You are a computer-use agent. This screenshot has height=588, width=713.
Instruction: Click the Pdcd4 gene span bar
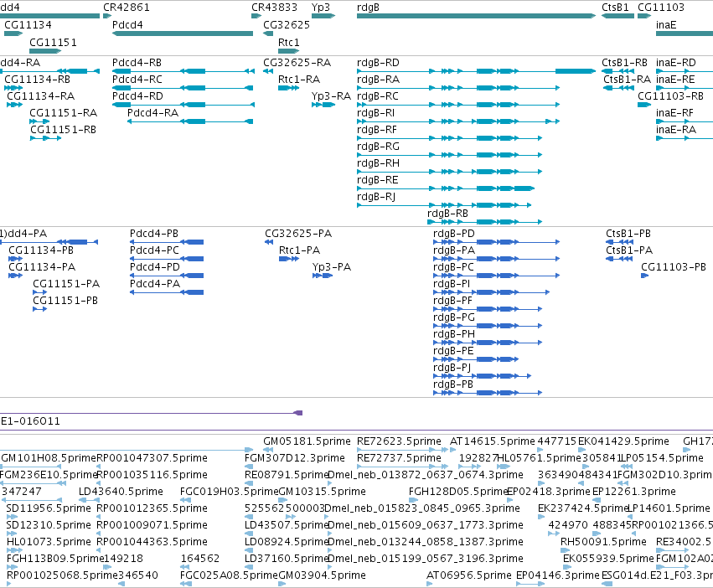(183, 34)
